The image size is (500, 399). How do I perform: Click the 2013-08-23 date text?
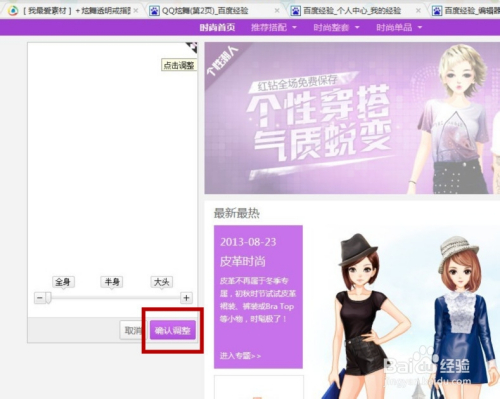(x=248, y=242)
